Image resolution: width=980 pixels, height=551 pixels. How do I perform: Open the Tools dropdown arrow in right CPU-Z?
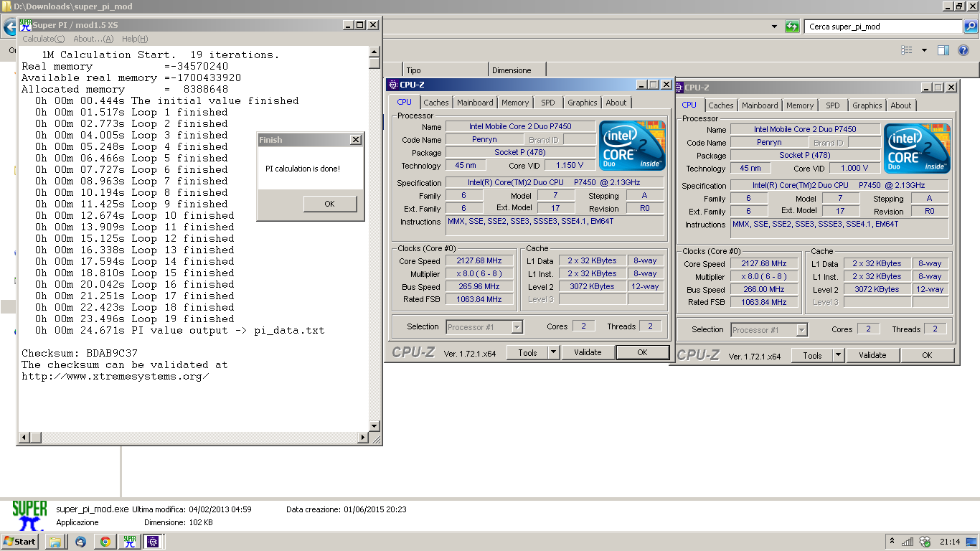pos(838,355)
